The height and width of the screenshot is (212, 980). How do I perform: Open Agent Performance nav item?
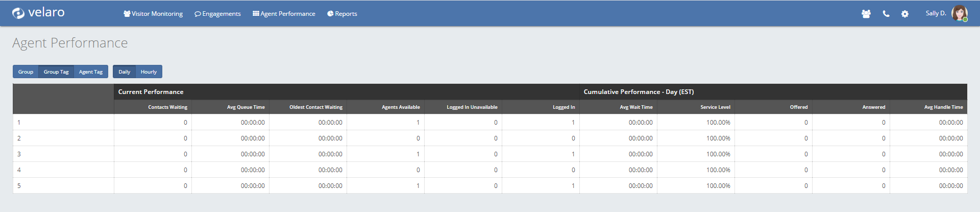[284, 14]
